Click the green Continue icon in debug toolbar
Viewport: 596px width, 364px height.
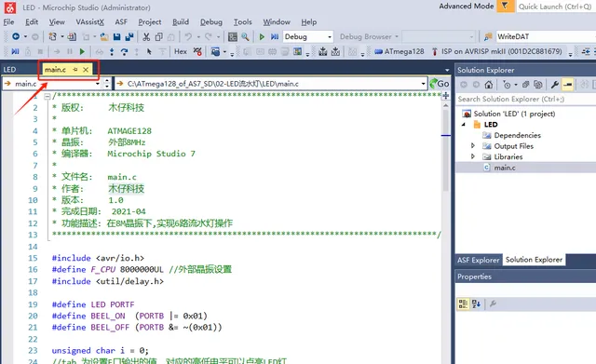click(x=82, y=51)
